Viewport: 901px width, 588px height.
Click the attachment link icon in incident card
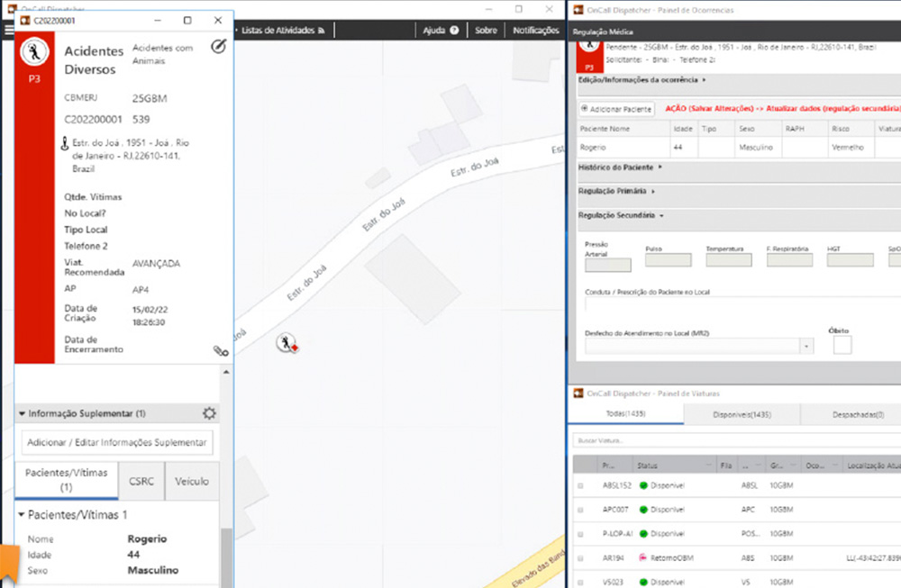221,351
